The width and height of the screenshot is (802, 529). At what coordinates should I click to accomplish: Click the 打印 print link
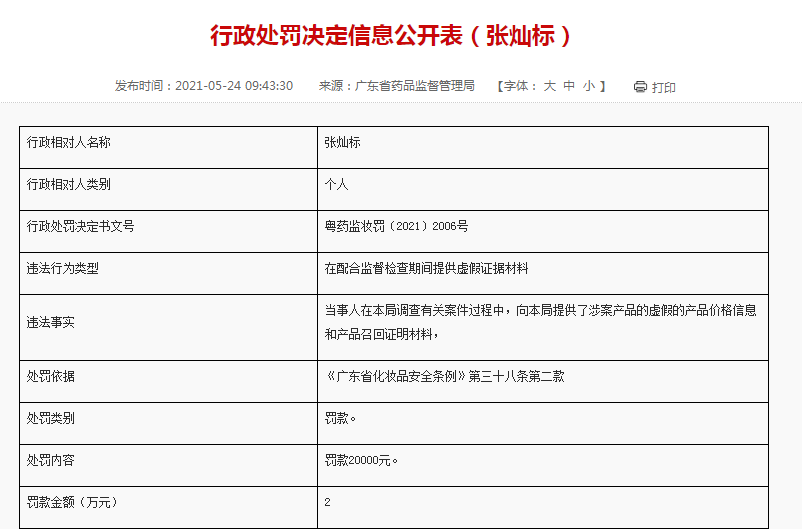click(x=663, y=87)
